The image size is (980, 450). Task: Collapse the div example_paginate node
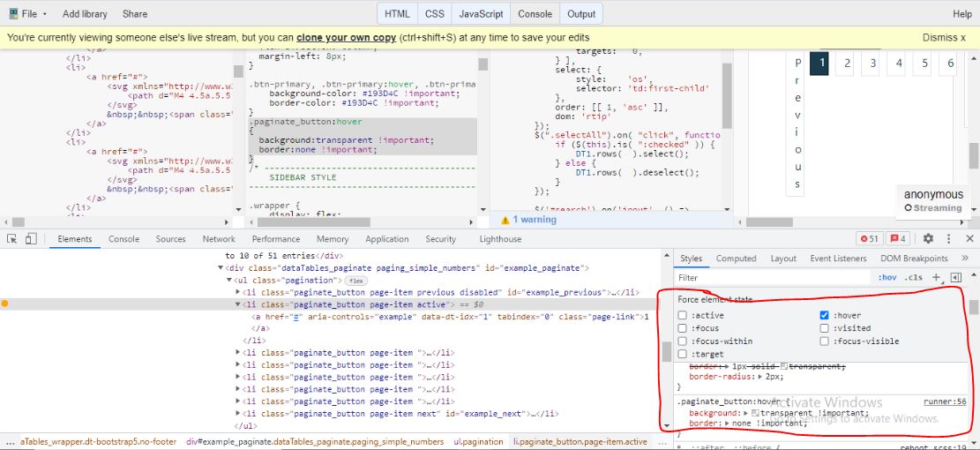pyautogui.click(x=221, y=268)
